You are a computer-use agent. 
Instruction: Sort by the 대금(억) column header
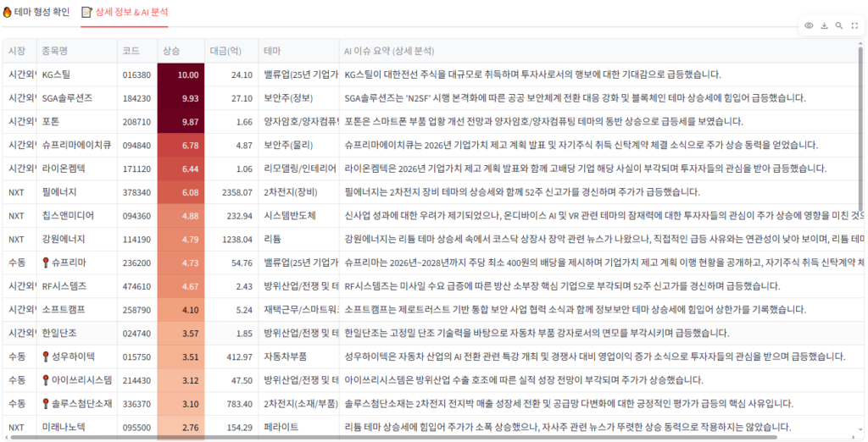point(225,51)
